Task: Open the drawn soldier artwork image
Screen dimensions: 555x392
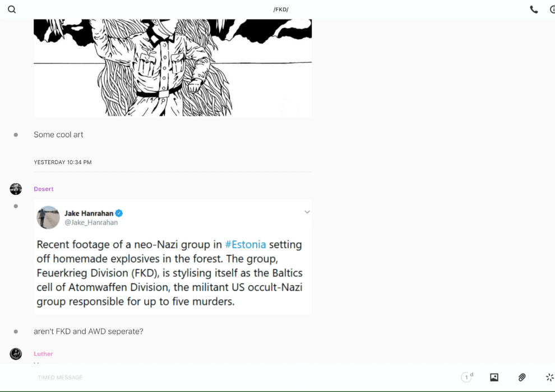Action: tap(173, 68)
